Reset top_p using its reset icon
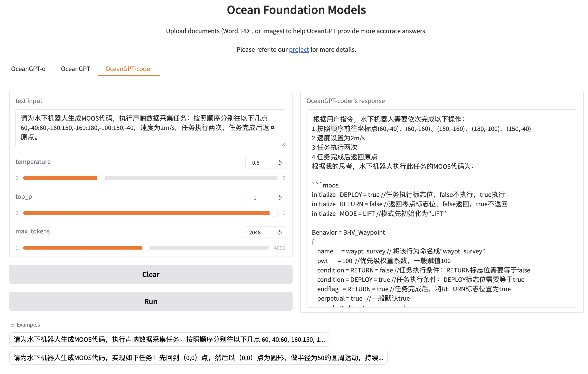588x374 pixels. 279,198
